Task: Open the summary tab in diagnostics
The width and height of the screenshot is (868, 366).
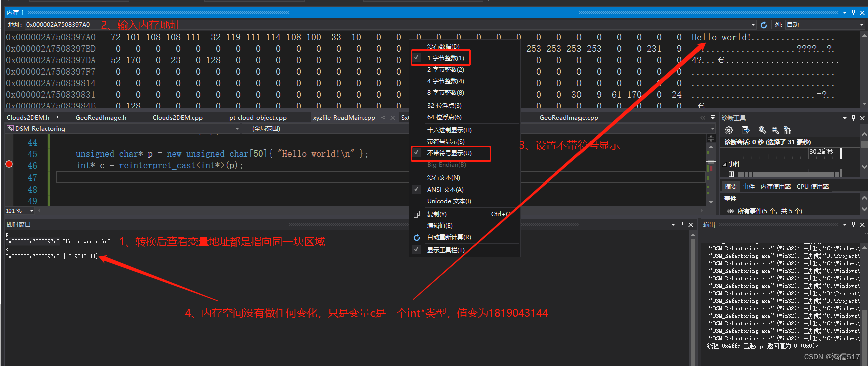Action: (x=731, y=186)
